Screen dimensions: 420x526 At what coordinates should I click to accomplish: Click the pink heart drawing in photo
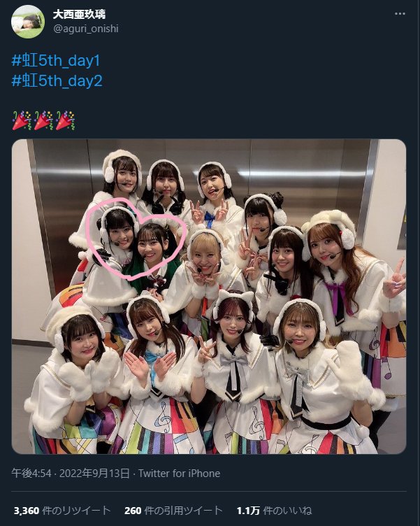(x=136, y=239)
